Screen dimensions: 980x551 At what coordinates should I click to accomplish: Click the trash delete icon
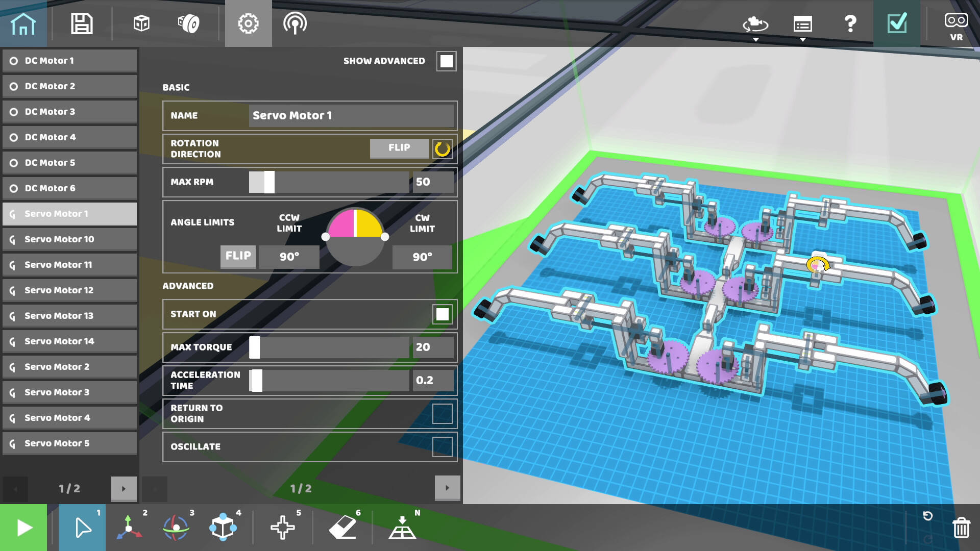pyautogui.click(x=961, y=528)
